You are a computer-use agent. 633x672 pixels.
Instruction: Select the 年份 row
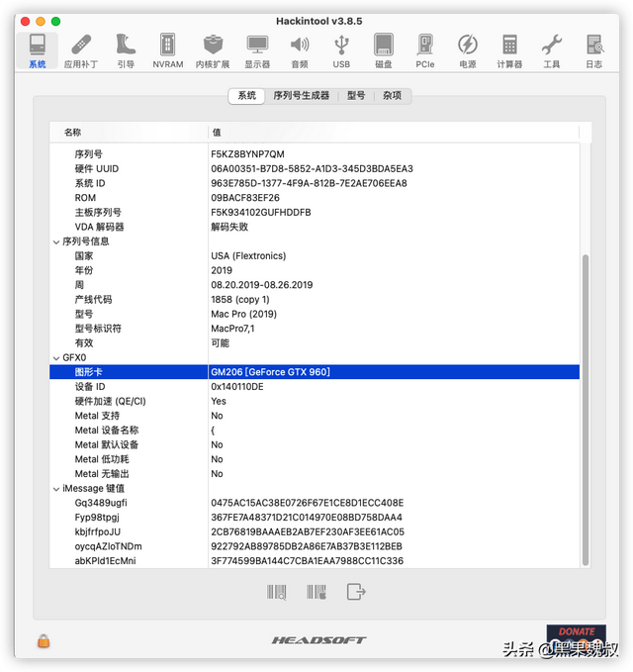315,271
